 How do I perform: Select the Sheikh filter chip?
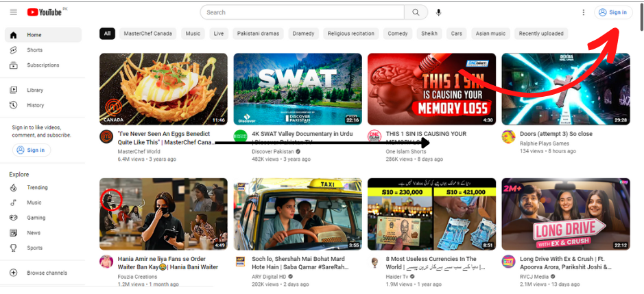pyautogui.click(x=429, y=34)
